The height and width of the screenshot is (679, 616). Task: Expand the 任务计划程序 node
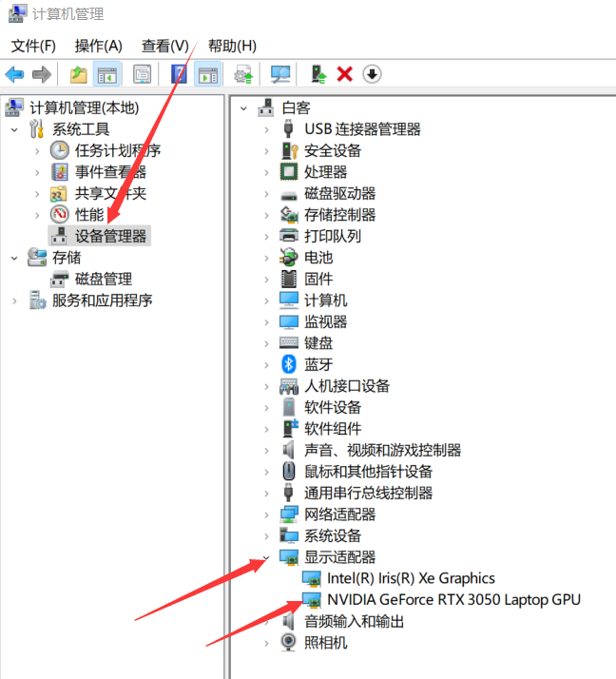(x=37, y=150)
